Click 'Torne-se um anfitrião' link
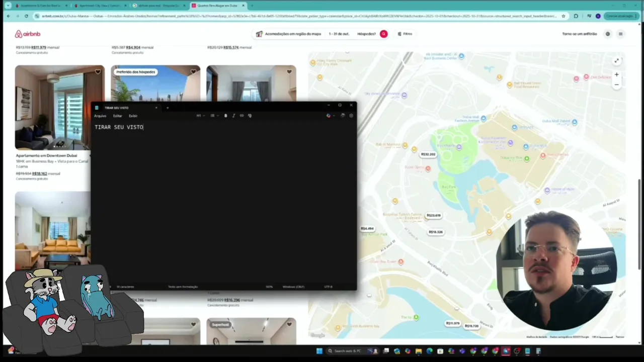 [580, 34]
